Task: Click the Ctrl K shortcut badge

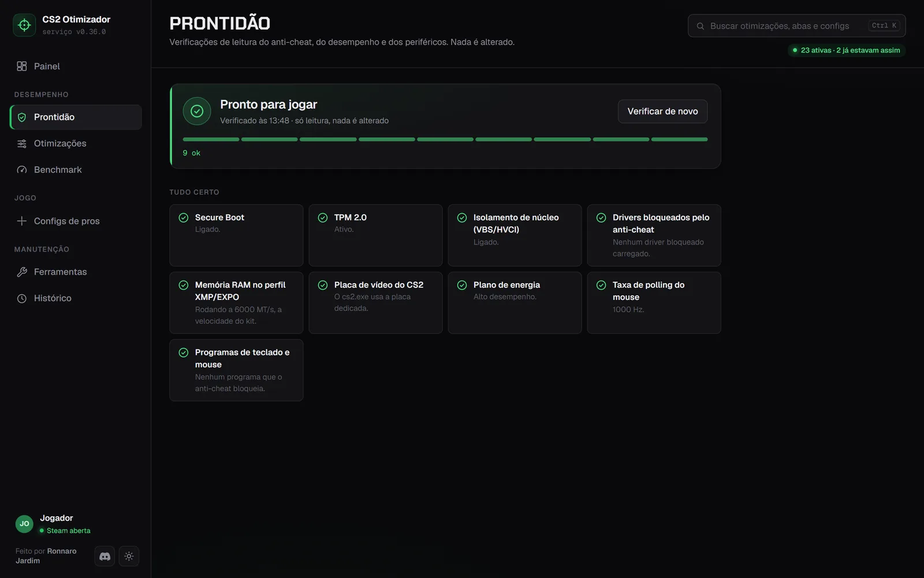Action: 884,25
